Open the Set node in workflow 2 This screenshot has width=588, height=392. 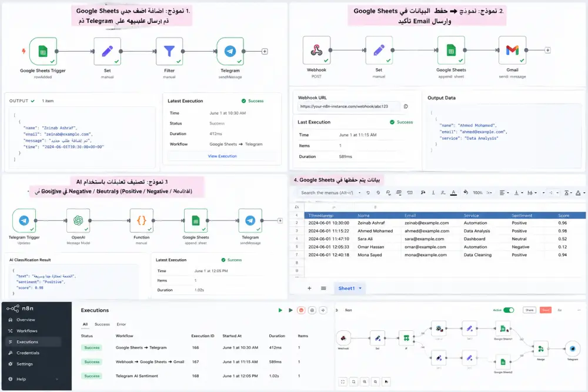(379, 50)
